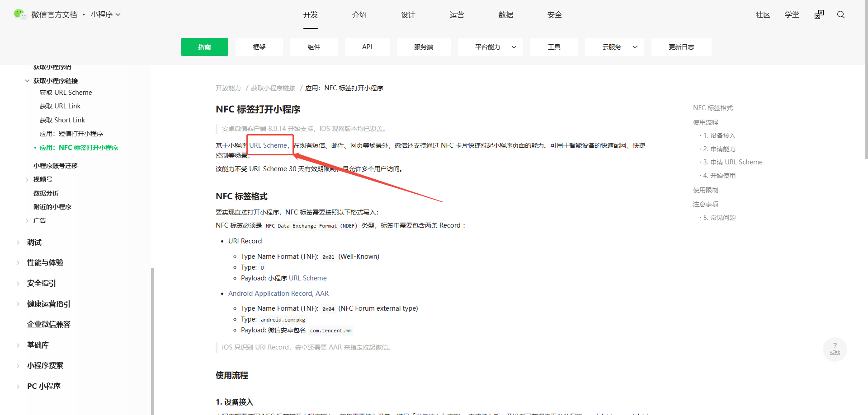Open the 小程序 product dropdown
This screenshot has width=868, height=415.
(106, 14)
